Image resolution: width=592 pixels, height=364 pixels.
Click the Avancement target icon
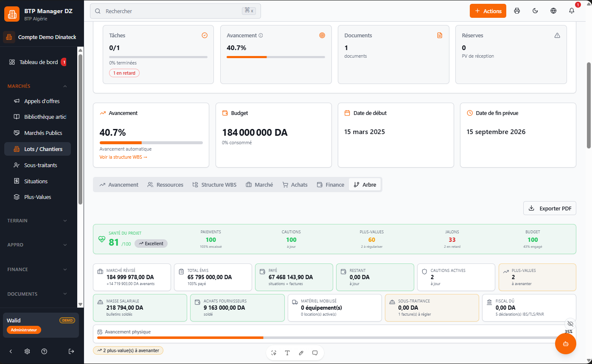click(x=322, y=35)
